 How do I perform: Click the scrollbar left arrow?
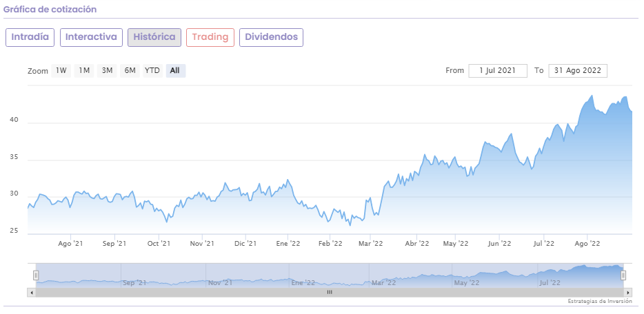[x=32, y=292]
